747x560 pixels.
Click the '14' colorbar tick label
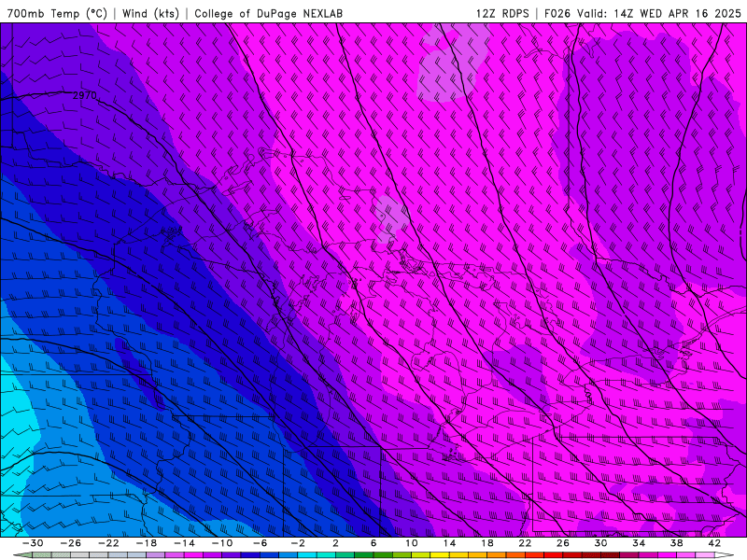click(x=449, y=543)
